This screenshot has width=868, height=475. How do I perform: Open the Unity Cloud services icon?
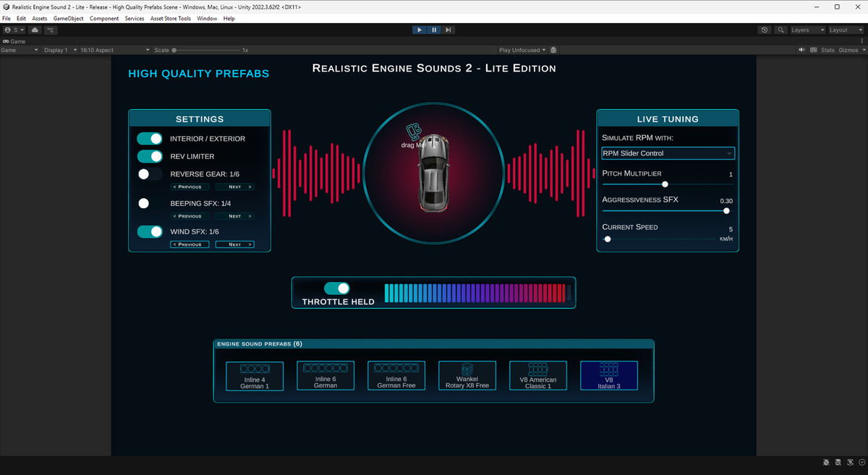point(35,30)
